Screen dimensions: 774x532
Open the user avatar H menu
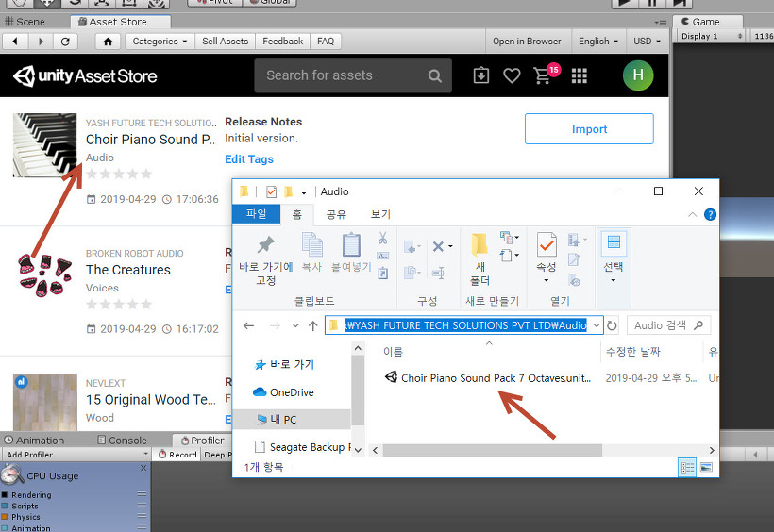point(638,75)
